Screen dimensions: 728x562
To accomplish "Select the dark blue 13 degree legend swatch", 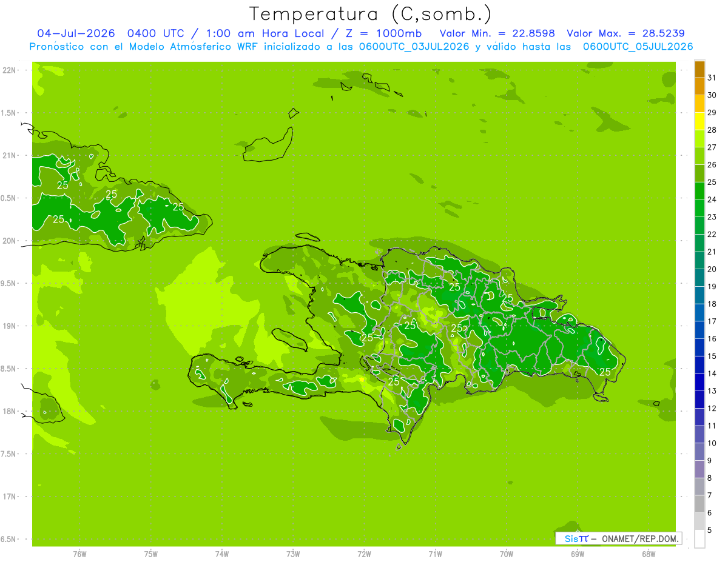I will tap(699, 383).
